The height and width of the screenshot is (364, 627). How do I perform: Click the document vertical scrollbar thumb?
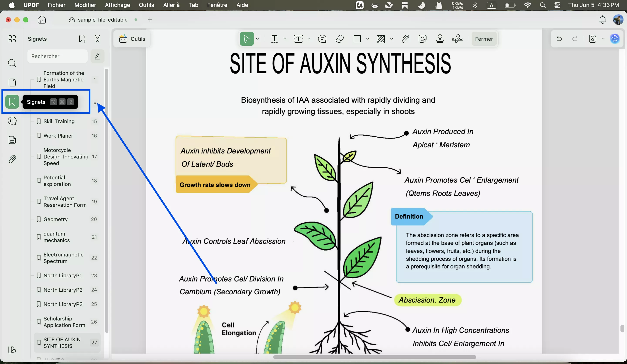(x=622, y=329)
